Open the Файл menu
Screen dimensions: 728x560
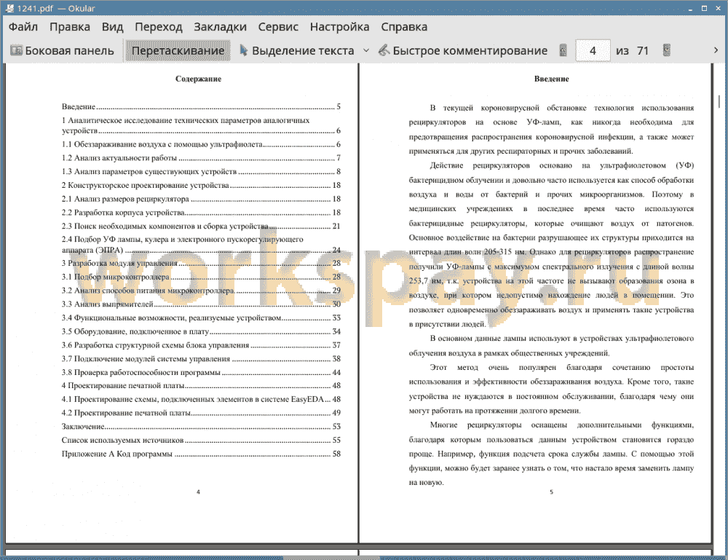tap(23, 27)
